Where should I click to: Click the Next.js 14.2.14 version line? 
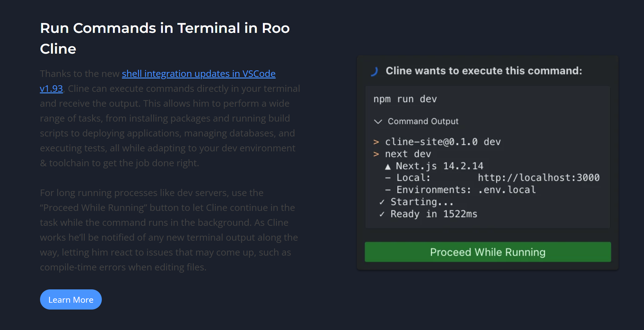[x=439, y=166]
